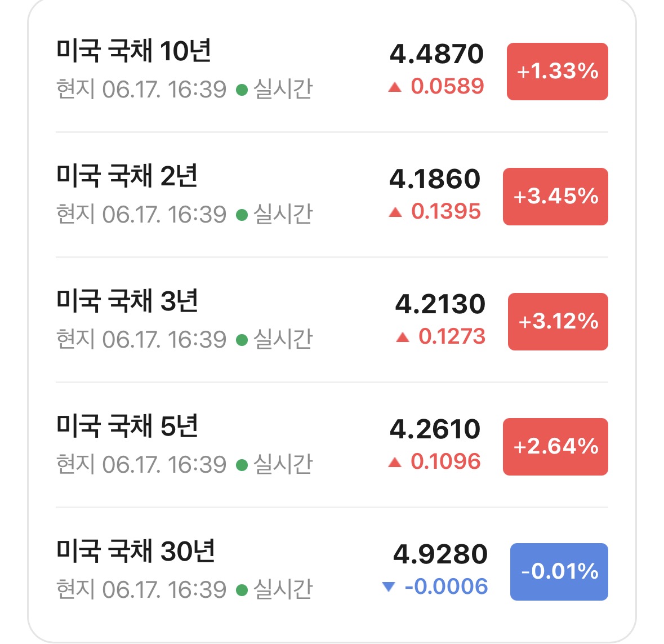
Task: Click the +3.45% red badge
Action: point(556,197)
